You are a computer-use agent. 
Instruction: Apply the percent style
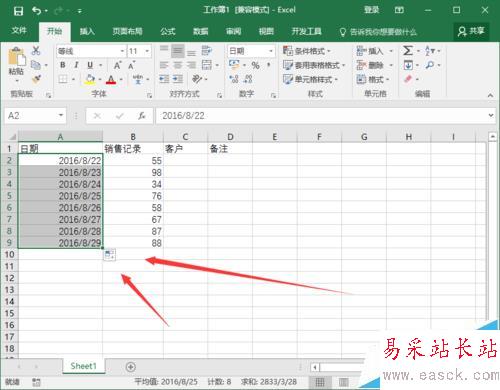pyautogui.click(x=255, y=65)
